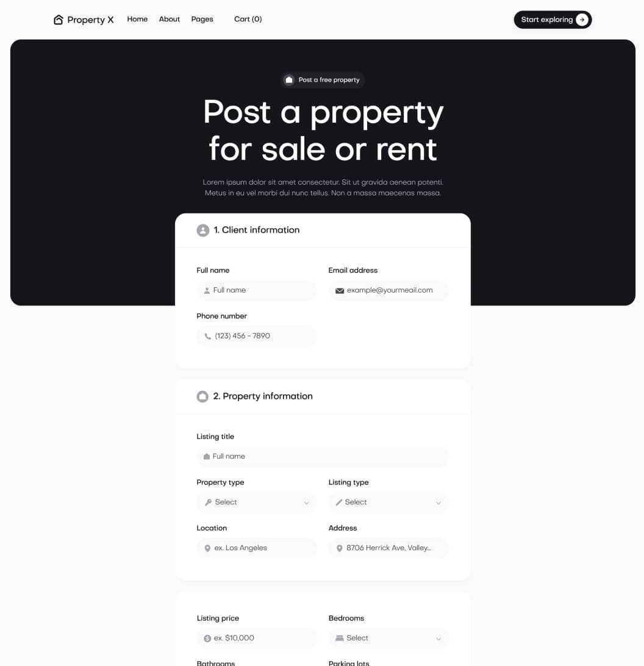644x666 pixels.
Task: Click the bed icon in Bedrooms selector
Action: [339, 638]
